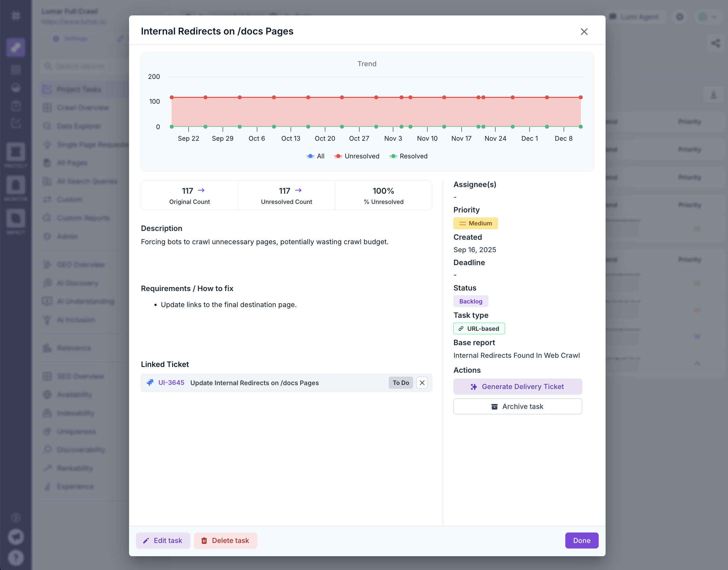
Task: Toggle the Resolved series in legend
Action: [x=408, y=156]
